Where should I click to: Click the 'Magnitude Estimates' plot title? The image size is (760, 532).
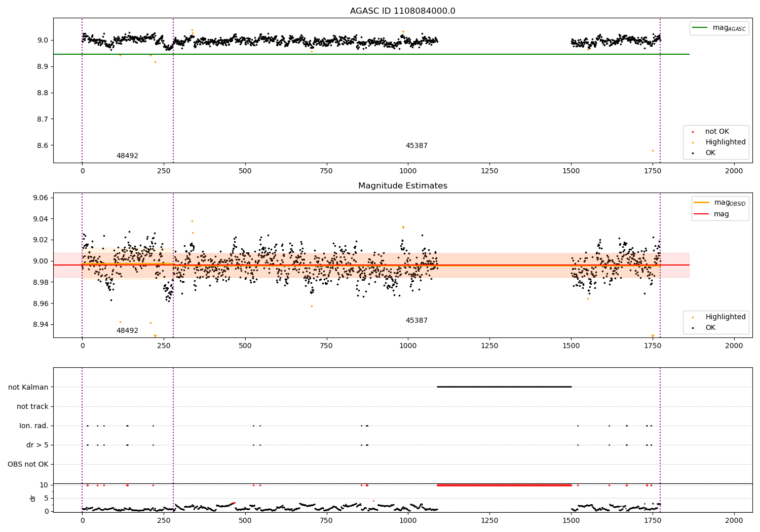(x=402, y=186)
